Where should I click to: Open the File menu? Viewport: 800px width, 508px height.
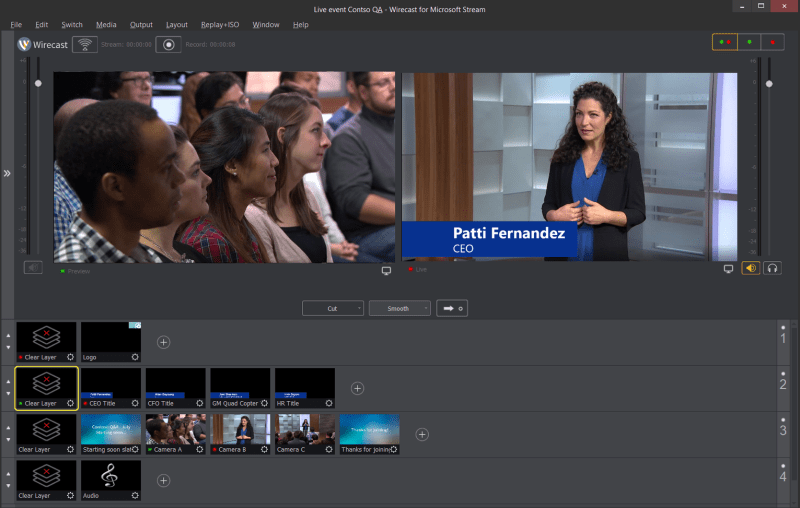pos(16,24)
